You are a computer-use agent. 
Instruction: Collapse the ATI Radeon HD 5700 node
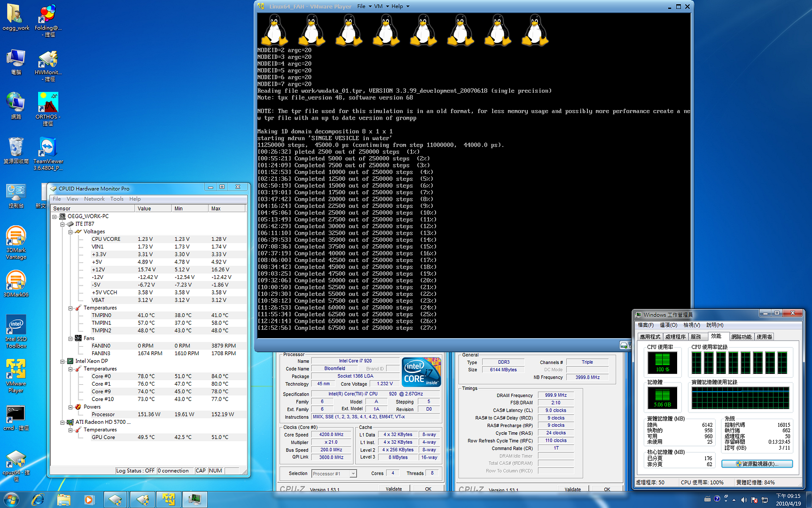[x=62, y=422]
